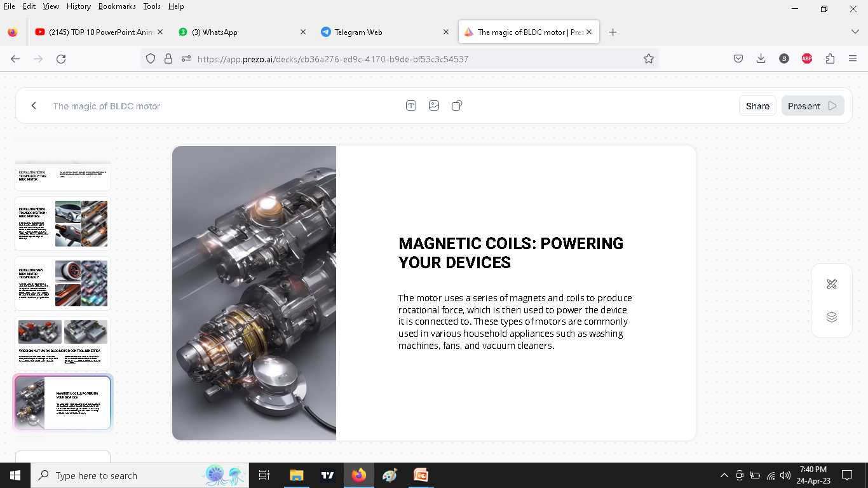This screenshot has width=868, height=488.
Task: Click the Share button
Action: (x=757, y=105)
